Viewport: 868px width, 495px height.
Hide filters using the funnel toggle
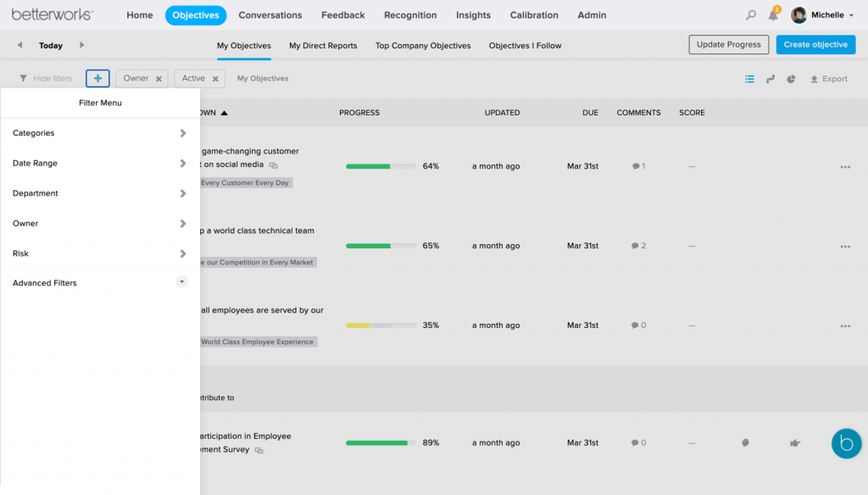click(44, 78)
